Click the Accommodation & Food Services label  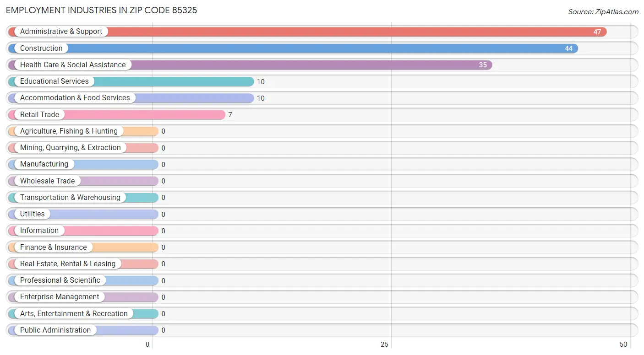pyautogui.click(x=75, y=97)
